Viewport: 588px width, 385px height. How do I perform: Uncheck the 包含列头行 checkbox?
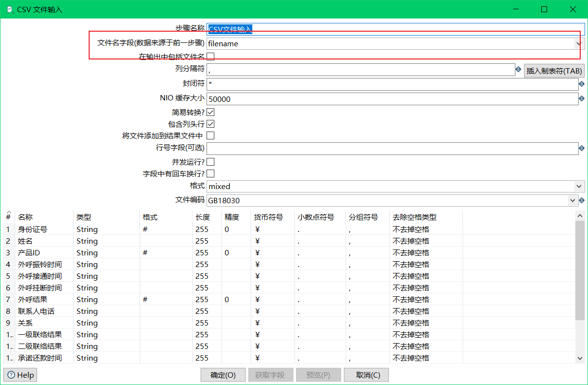point(210,124)
